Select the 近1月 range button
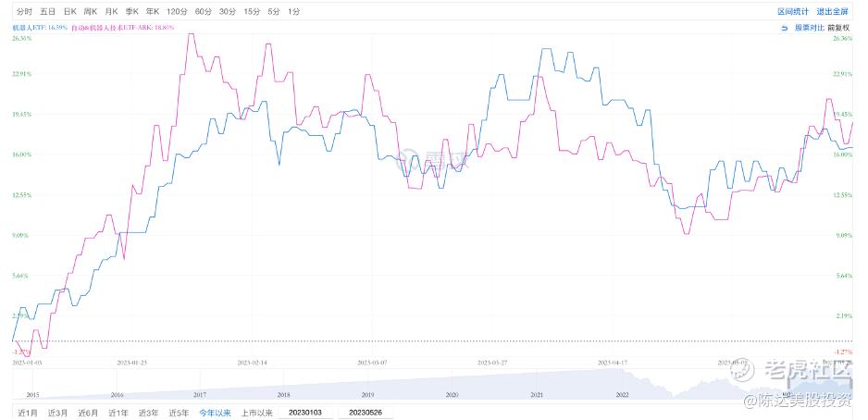The image size is (868, 420). click(27, 413)
